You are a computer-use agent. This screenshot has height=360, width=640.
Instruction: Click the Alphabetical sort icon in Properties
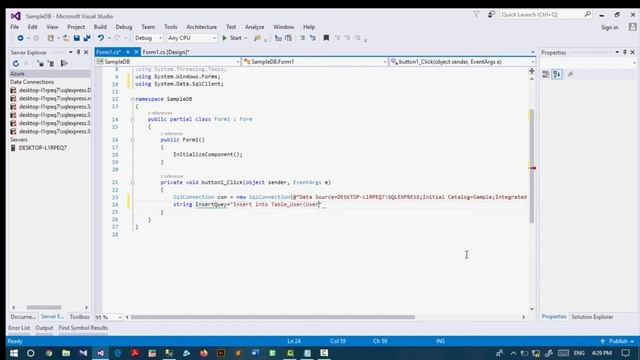(x=557, y=74)
